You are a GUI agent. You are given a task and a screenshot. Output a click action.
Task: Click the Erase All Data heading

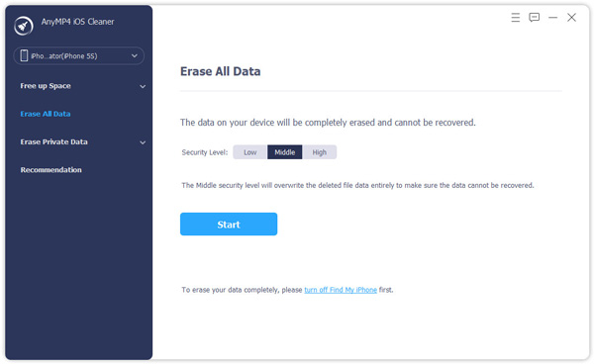tap(220, 71)
